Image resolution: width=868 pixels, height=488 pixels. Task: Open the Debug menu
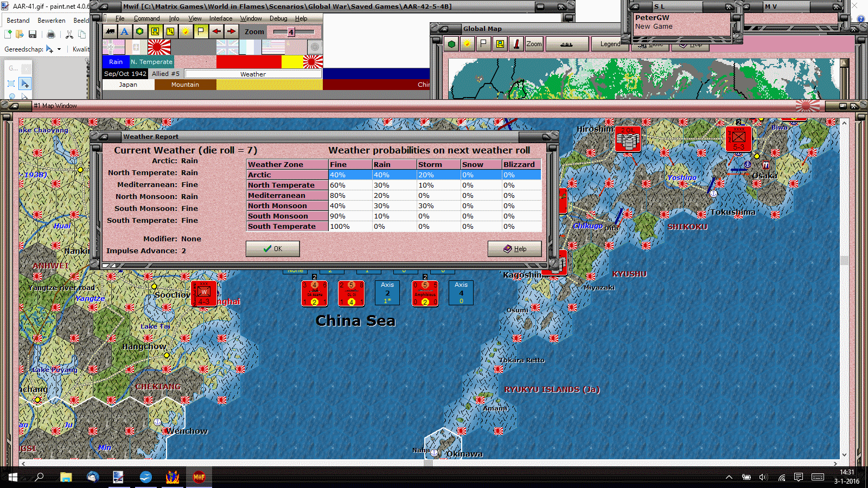pos(278,18)
